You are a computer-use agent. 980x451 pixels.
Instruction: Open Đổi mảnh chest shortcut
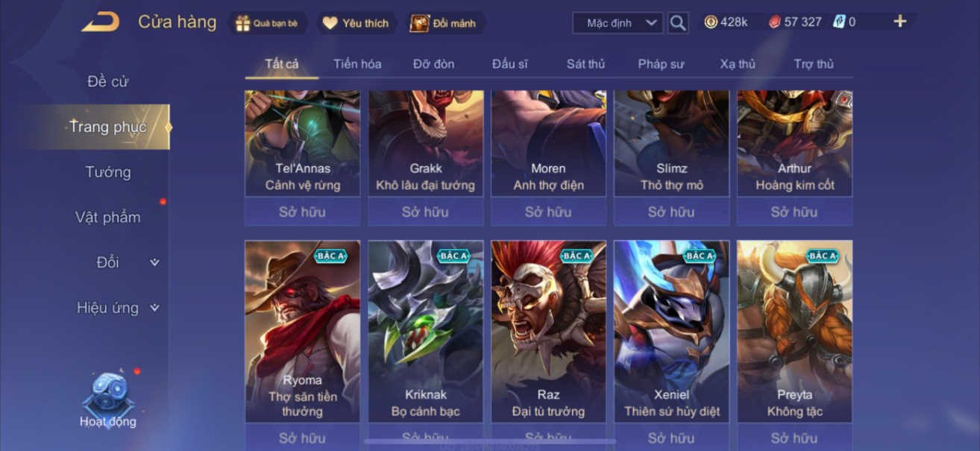(x=444, y=23)
